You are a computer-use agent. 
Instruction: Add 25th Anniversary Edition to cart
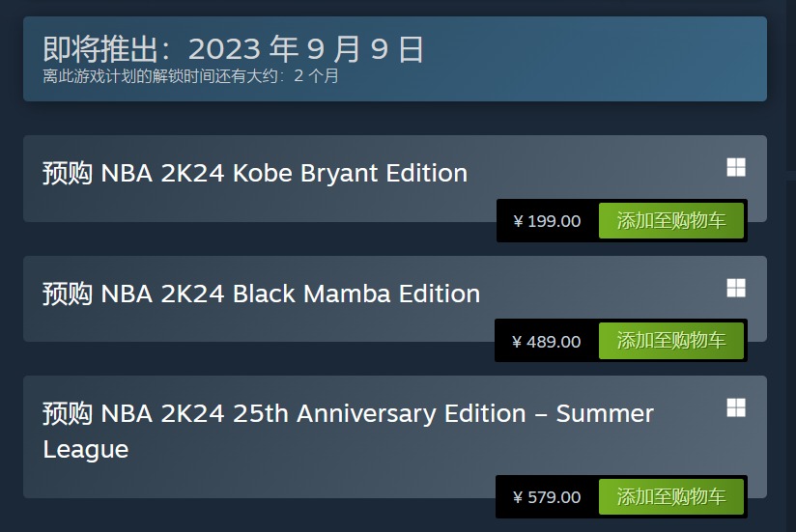pos(671,497)
